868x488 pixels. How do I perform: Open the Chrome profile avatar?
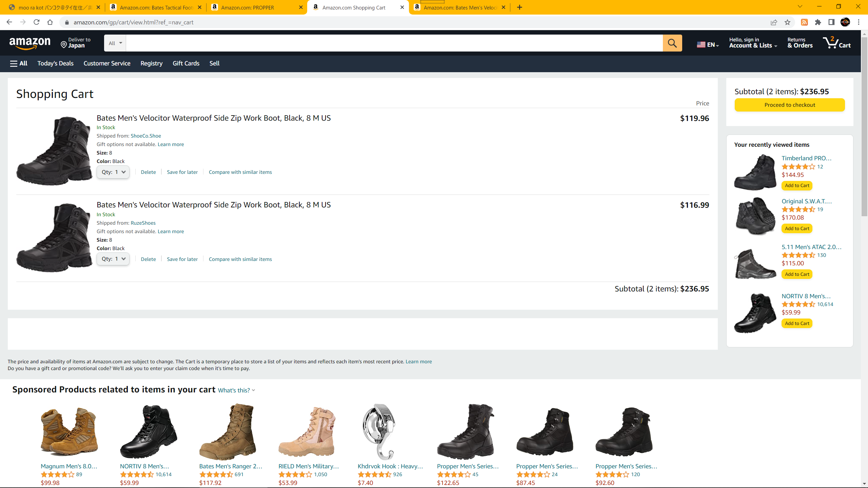point(845,22)
